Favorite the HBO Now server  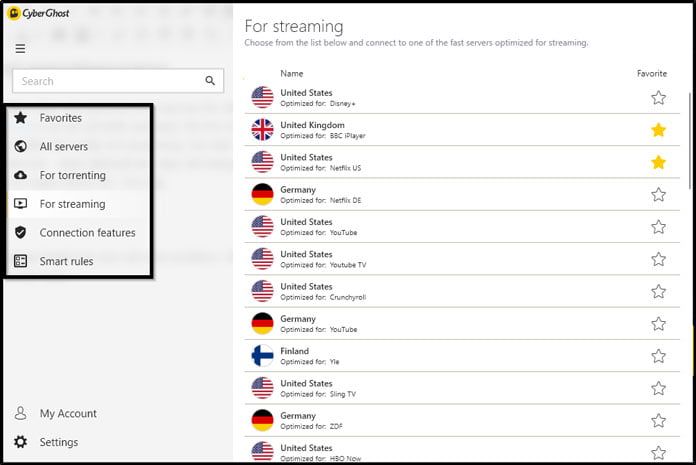658,453
